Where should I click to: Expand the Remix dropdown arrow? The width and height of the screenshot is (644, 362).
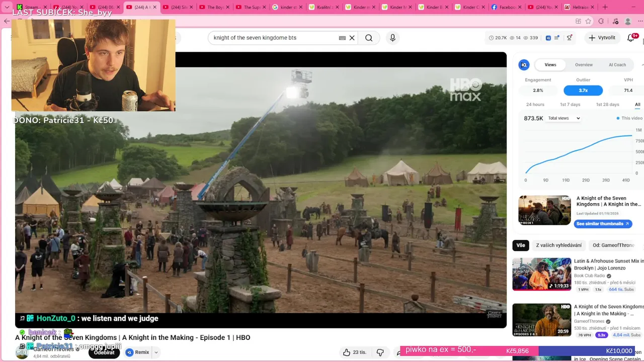[x=156, y=352]
